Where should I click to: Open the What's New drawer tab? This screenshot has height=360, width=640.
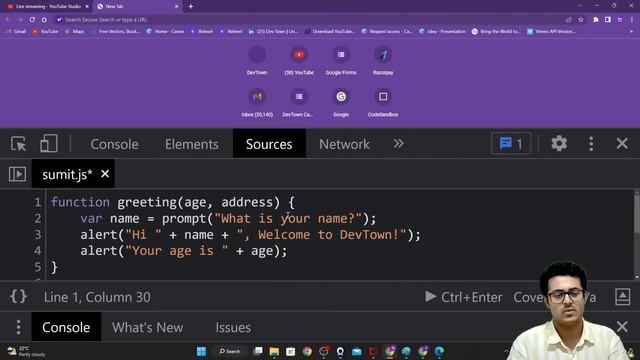coord(147,327)
